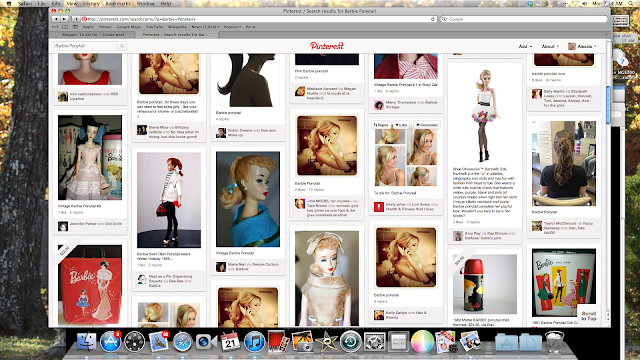Open iMovie star icon in dock
Viewport: 640px width, 360px height.
pyautogui.click(x=326, y=342)
